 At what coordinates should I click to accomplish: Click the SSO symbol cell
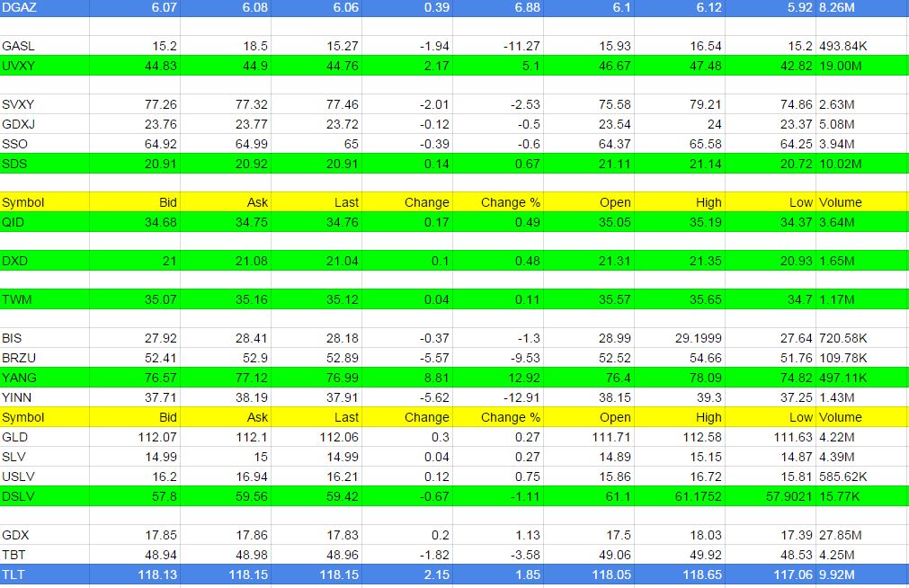(45, 144)
